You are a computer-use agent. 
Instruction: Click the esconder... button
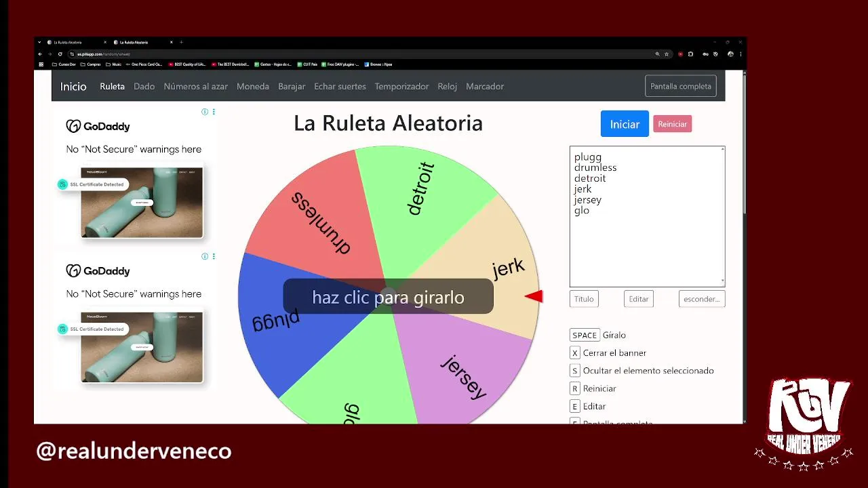click(x=702, y=299)
